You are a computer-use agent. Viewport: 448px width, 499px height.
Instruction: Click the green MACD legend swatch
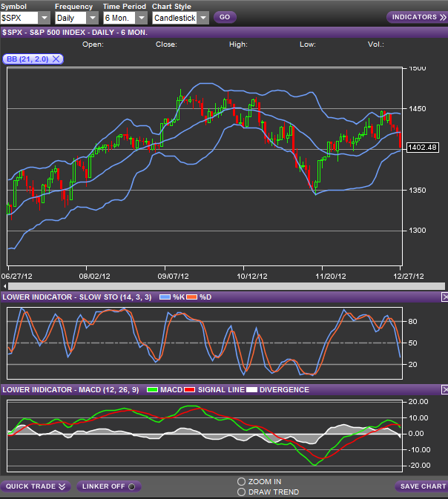coord(154,389)
